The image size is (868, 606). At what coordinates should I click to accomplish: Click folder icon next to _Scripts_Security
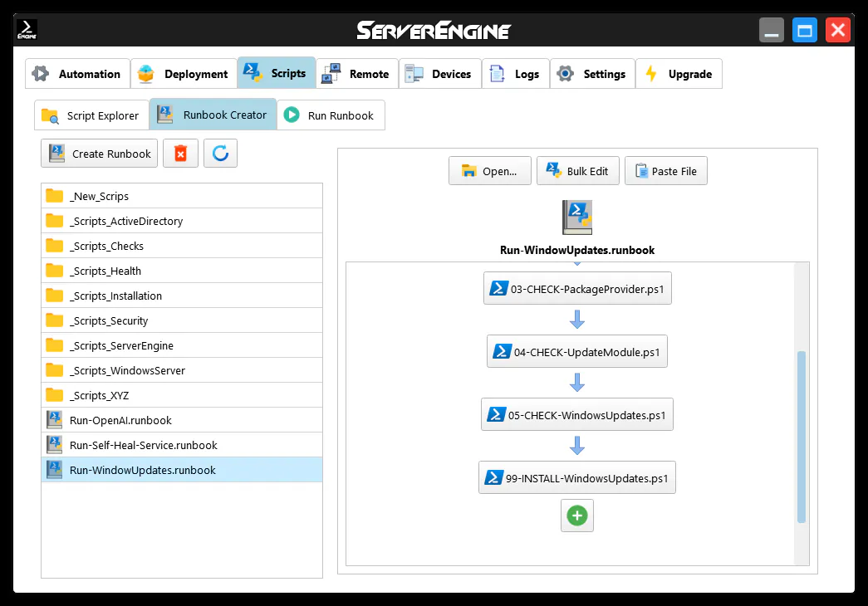pos(55,320)
